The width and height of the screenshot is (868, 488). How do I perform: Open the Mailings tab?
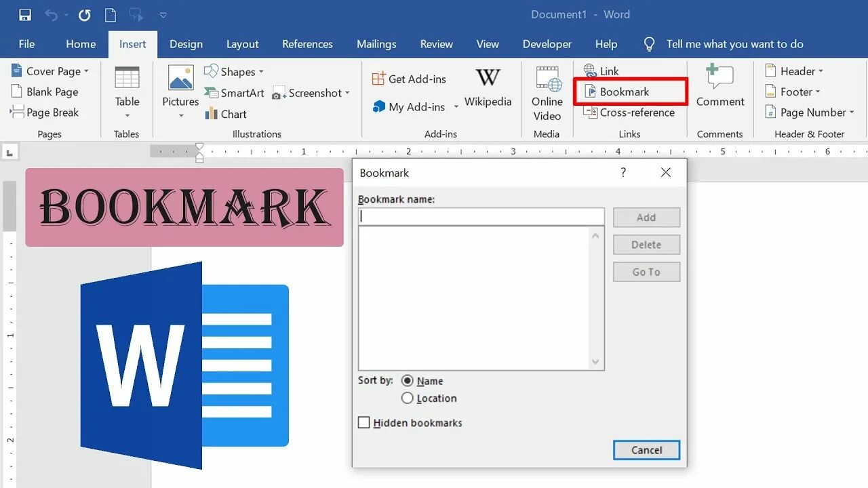pyautogui.click(x=376, y=44)
